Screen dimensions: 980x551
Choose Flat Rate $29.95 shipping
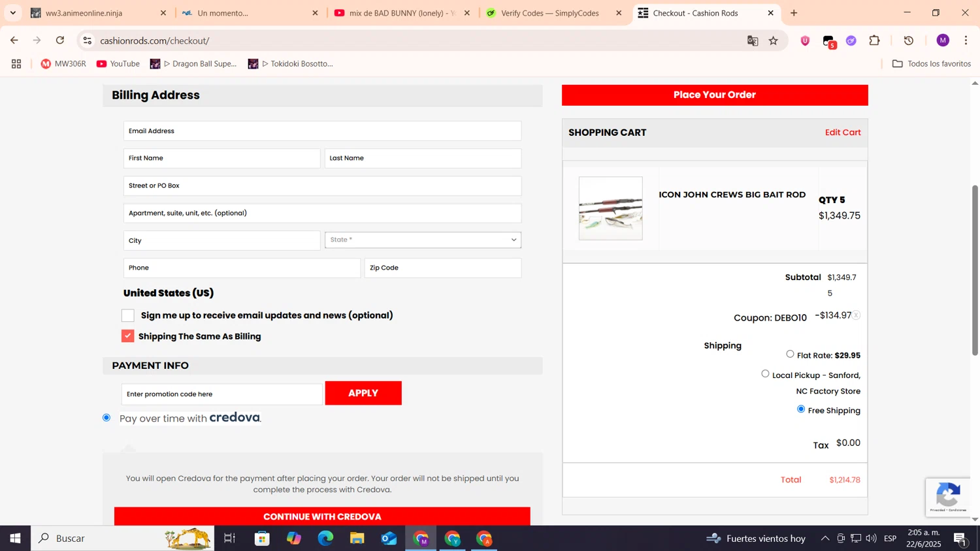[x=790, y=354]
